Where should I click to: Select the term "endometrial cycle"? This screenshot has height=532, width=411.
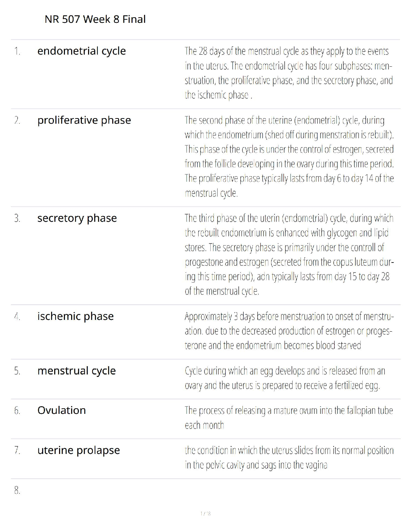pyautogui.click(x=82, y=51)
